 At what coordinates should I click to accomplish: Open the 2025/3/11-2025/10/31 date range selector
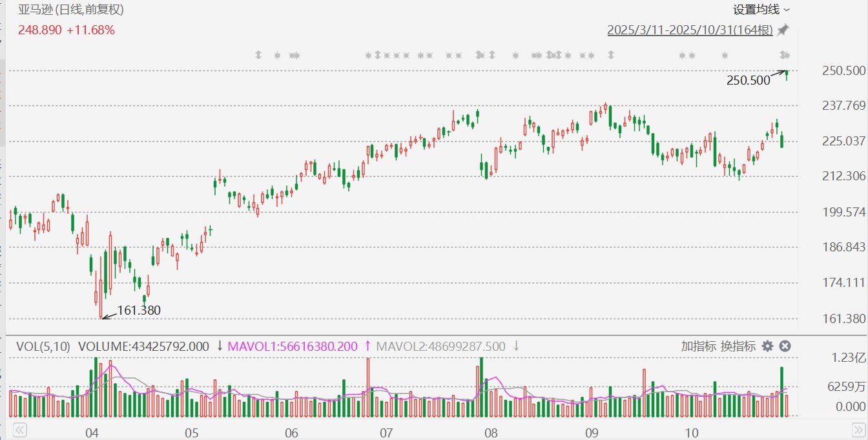pos(690,30)
